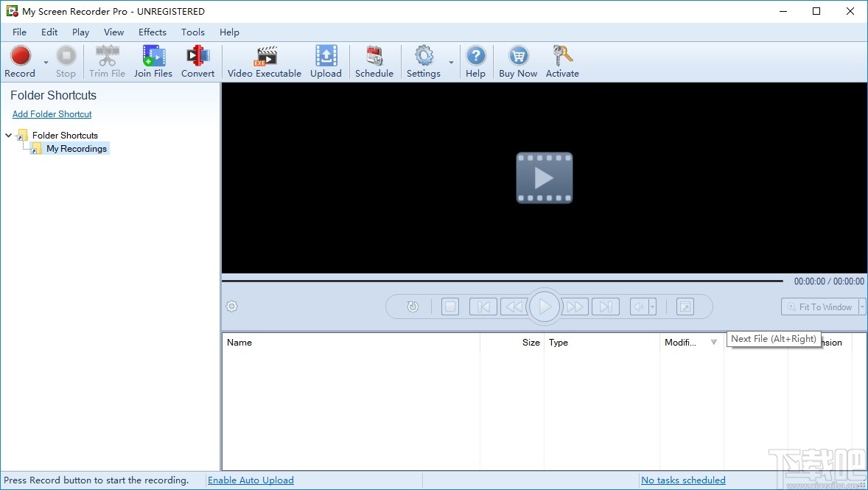Toggle full-screen player pop-out
This screenshot has height=490, width=868.
[685, 307]
